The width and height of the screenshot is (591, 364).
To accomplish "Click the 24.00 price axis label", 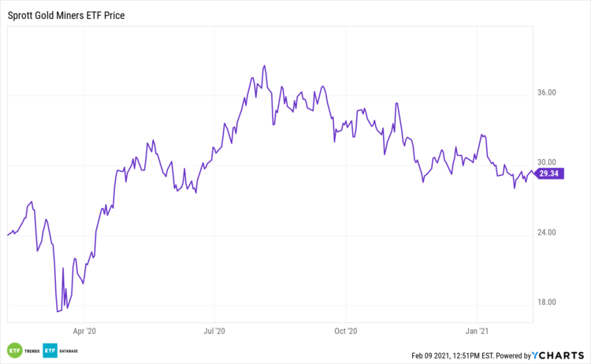I will coord(546,232).
